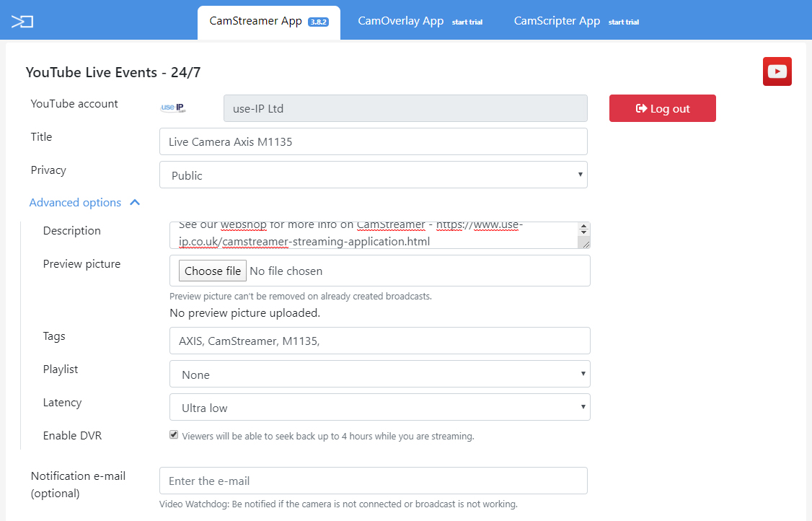The height and width of the screenshot is (521, 812).
Task: Click the use-IP logo next to the account field
Action: (x=172, y=107)
